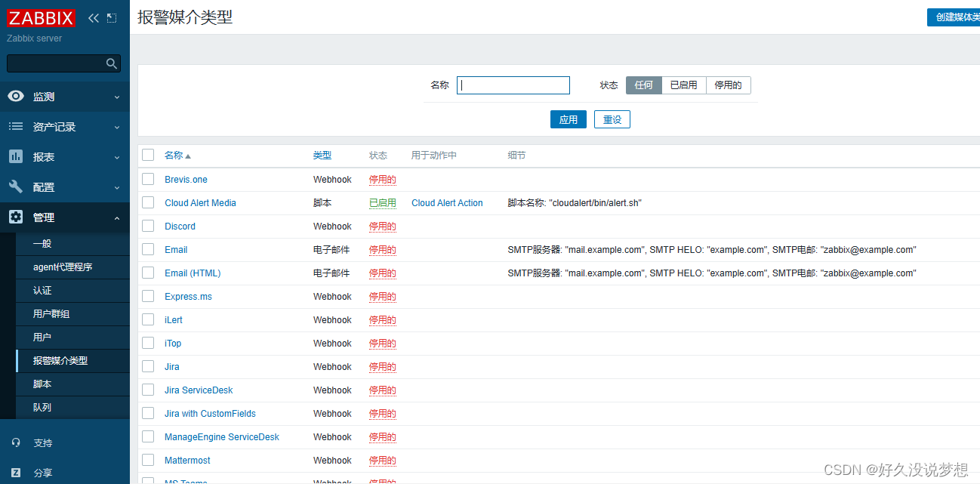This screenshot has width=980, height=484.
Task: Check the iLert row checkbox
Action: (148, 319)
